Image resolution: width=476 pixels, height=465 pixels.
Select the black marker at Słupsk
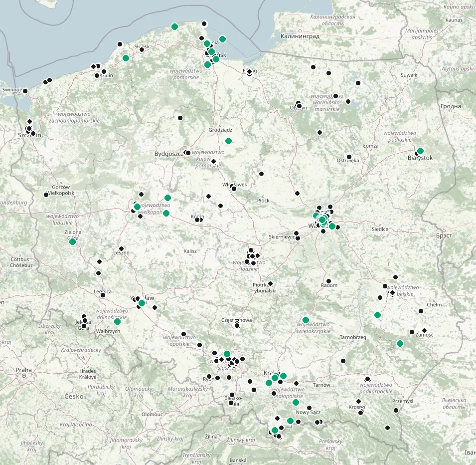click(x=142, y=49)
